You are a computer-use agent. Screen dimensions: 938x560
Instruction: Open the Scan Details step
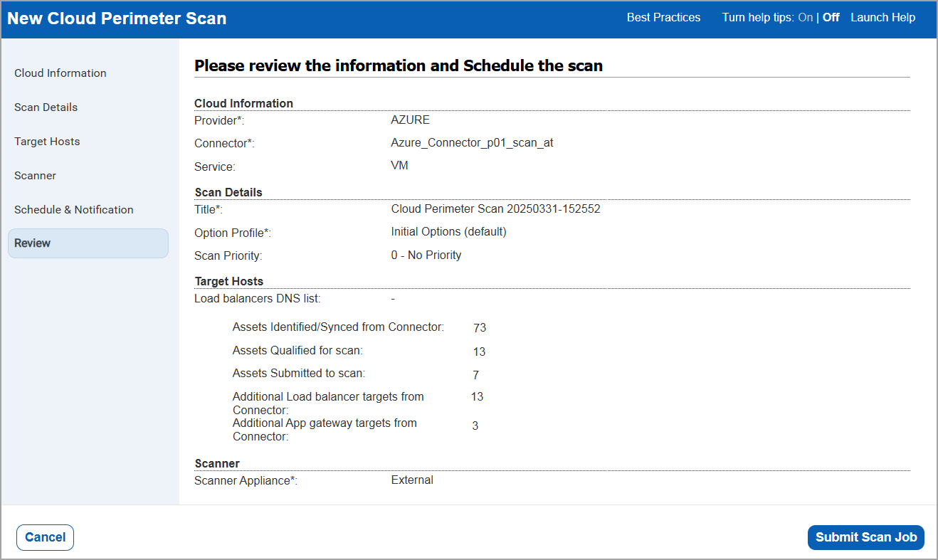(x=46, y=107)
